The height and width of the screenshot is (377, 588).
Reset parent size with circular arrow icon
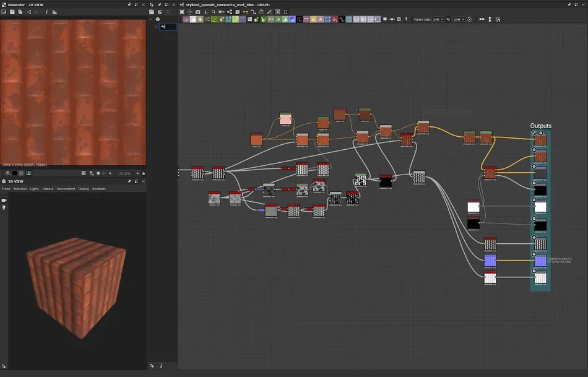tap(470, 19)
